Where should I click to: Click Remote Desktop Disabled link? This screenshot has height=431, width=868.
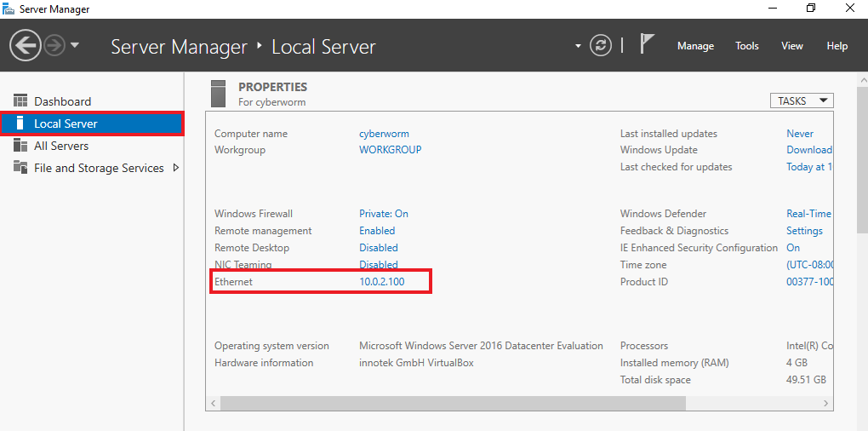[377, 248]
